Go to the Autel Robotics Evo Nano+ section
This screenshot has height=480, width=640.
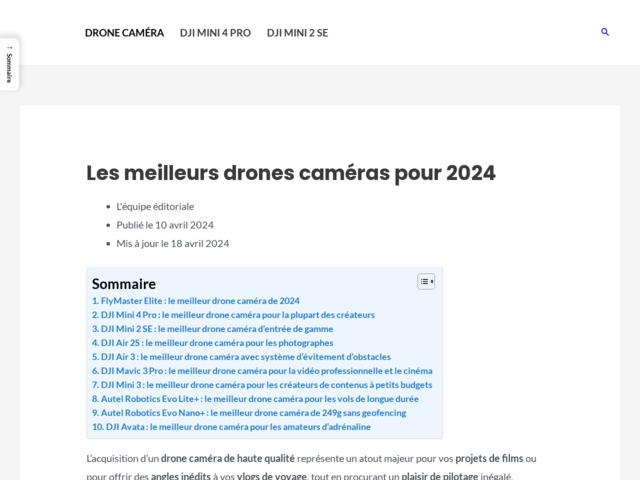249,413
